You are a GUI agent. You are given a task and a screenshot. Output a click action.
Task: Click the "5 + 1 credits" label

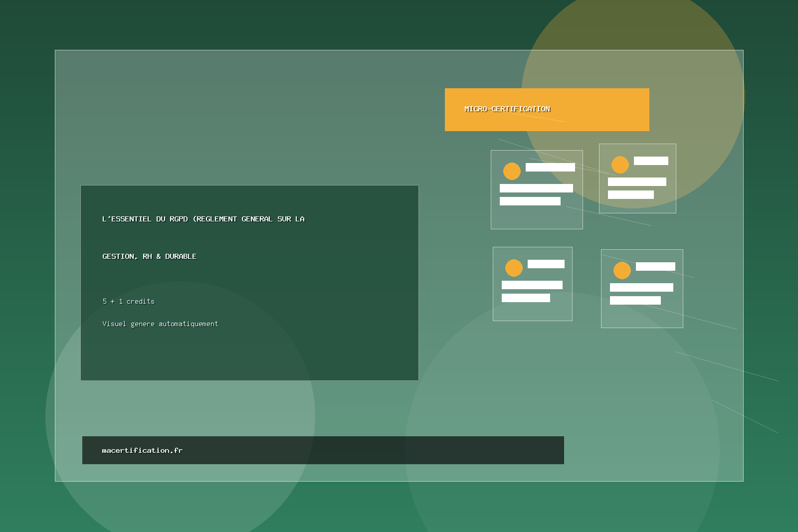point(128,301)
